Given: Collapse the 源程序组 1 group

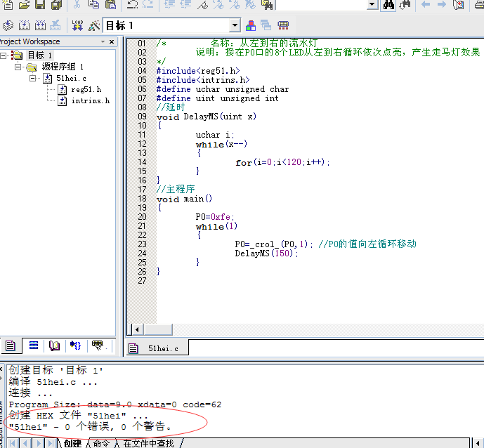Looking at the screenshot, I should pyautogui.click(x=18, y=67).
